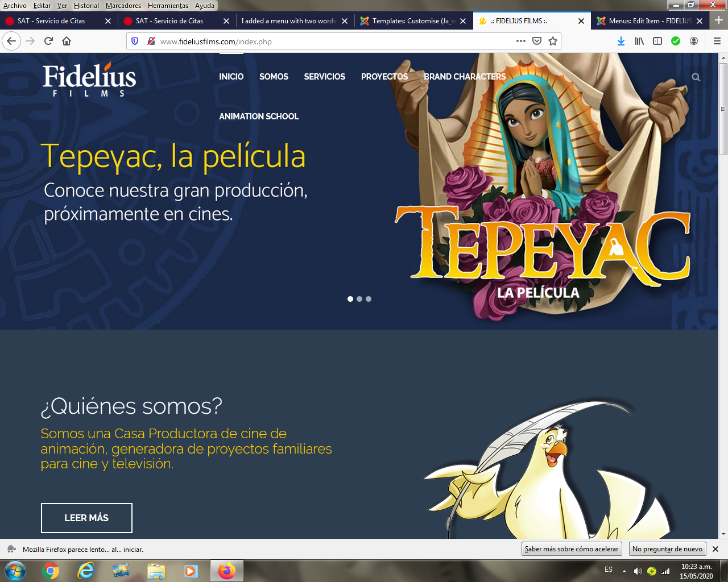This screenshot has width=728, height=582.
Task: Open the ANIMATION SCHOOL page
Action: [259, 117]
